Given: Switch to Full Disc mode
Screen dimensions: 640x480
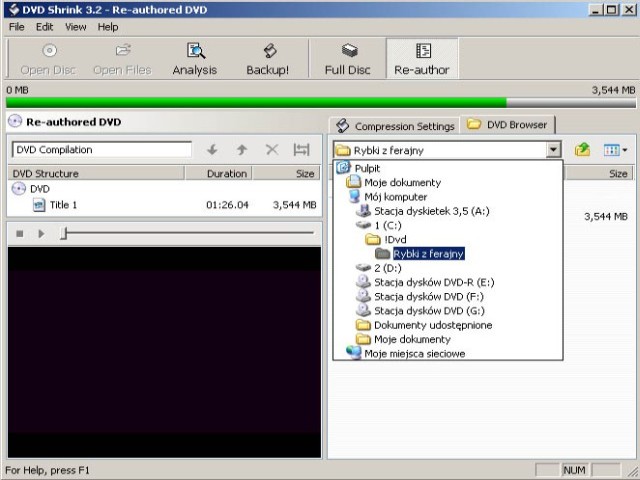Looking at the screenshot, I should click(x=348, y=59).
